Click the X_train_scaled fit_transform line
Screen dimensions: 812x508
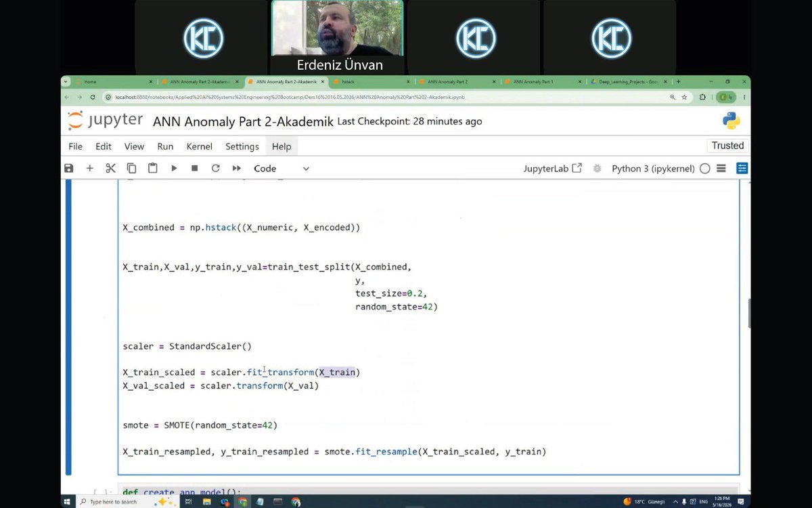coord(242,373)
